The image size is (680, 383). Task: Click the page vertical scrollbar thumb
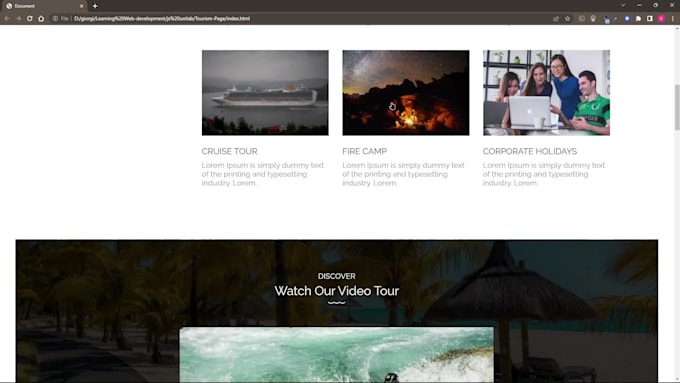pos(677,107)
